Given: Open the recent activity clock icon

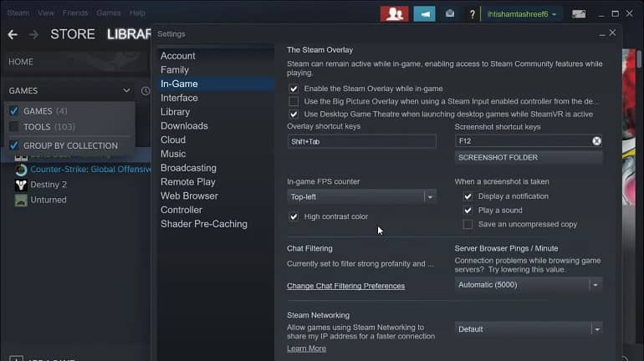Looking at the screenshot, I should click(x=146, y=90).
